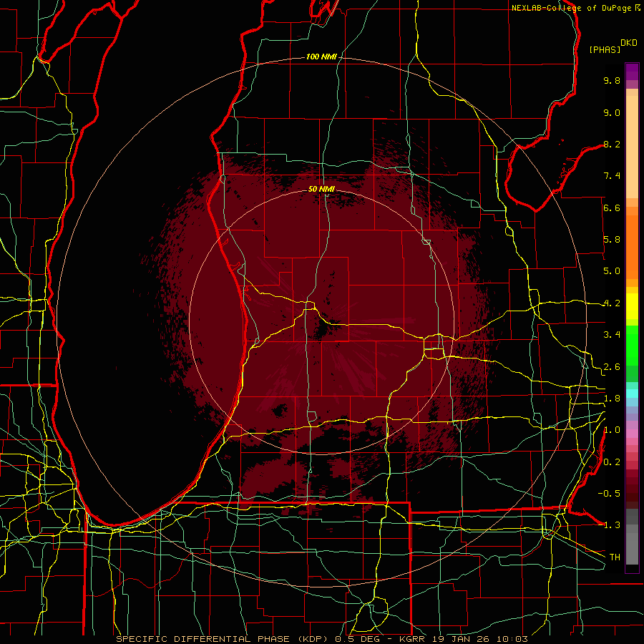Image resolution: width=644 pixels, height=644 pixels.
Task: Click the 0.2 value on the scale
Action: [x=612, y=462]
